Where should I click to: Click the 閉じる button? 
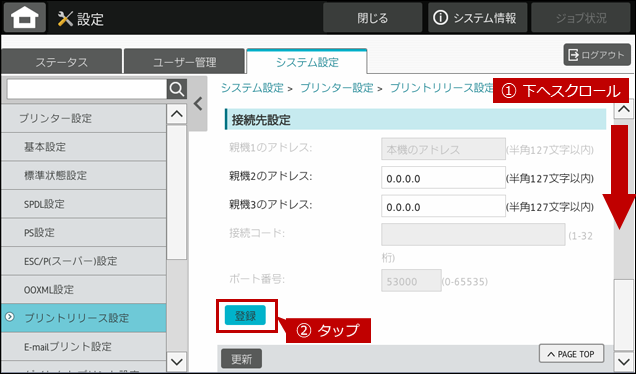click(372, 18)
